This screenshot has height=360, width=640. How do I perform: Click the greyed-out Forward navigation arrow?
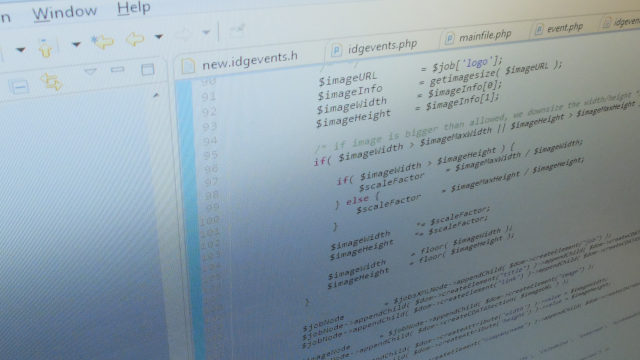coord(183,35)
